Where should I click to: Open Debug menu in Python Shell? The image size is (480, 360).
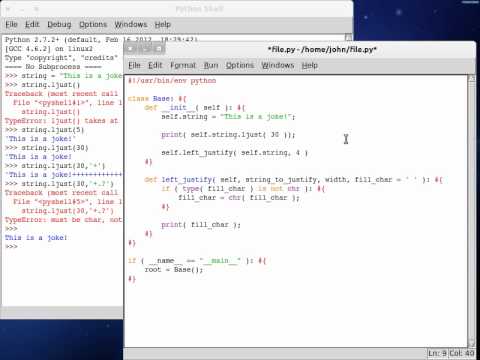pos(59,25)
